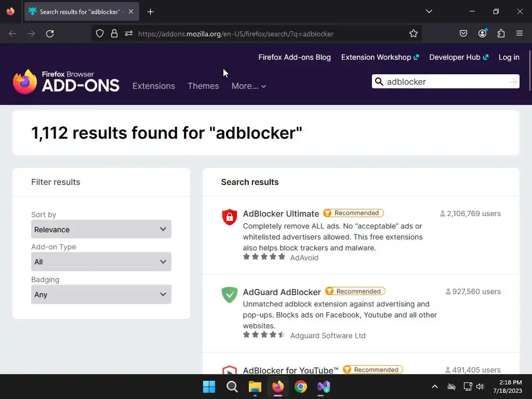Click the Recommended badge for AdBlocker Ultimate
Image resolution: width=532 pixels, height=399 pixels.
click(353, 213)
